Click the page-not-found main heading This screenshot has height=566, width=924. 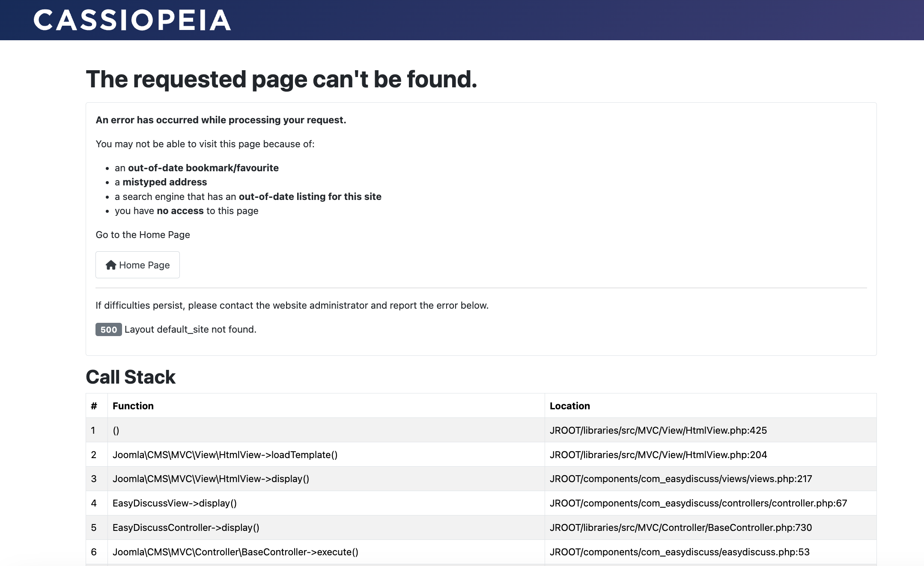coord(281,79)
